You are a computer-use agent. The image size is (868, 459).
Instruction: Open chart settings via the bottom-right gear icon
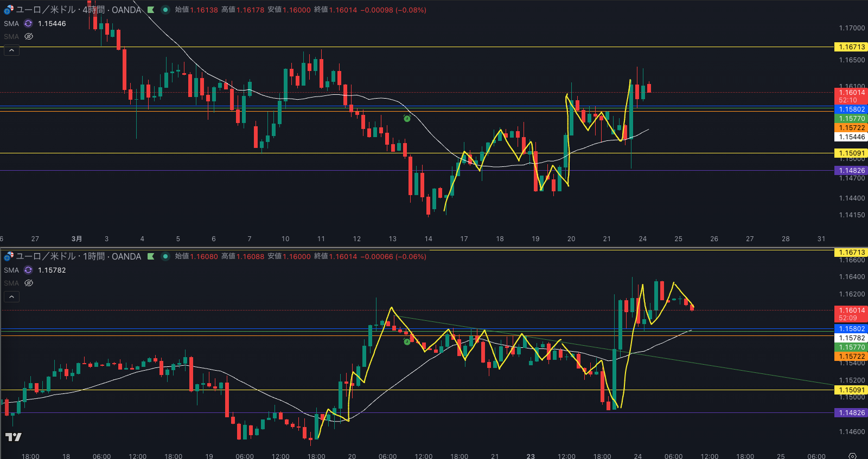pyautogui.click(x=852, y=456)
